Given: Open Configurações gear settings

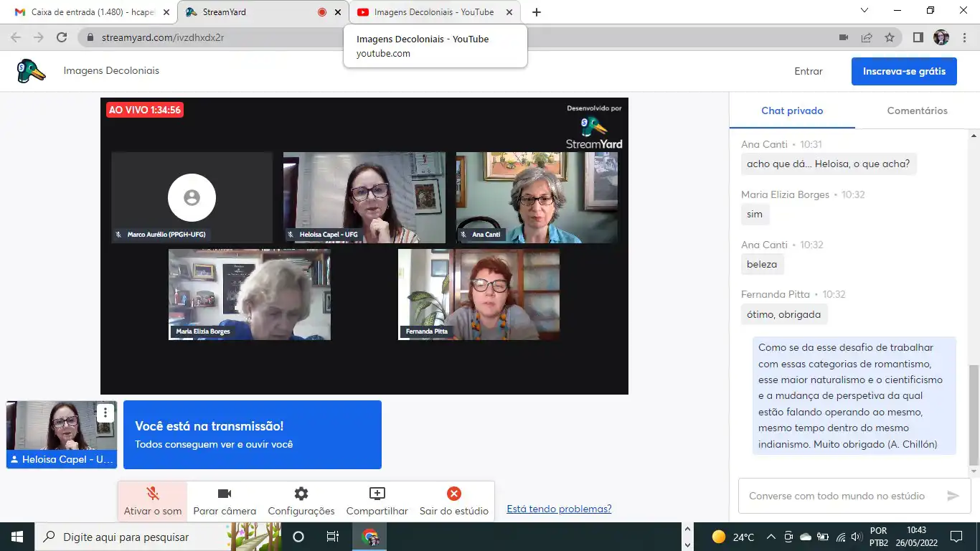Looking at the screenshot, I should (301, 501).
